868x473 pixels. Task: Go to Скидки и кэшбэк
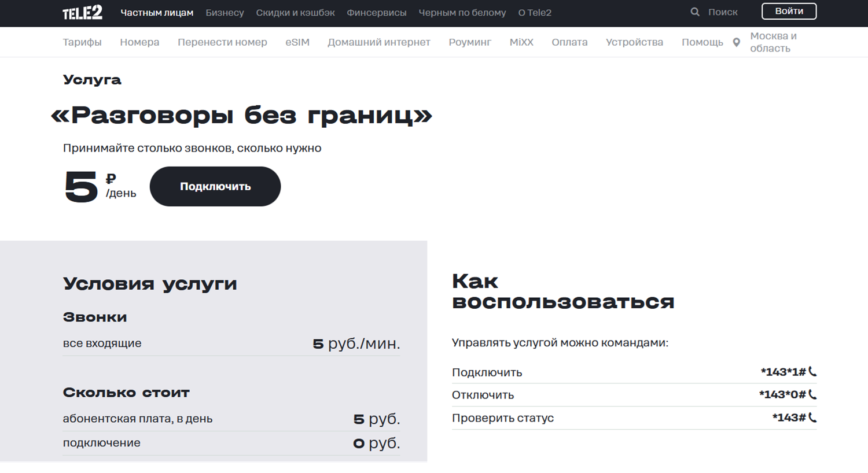295,13
